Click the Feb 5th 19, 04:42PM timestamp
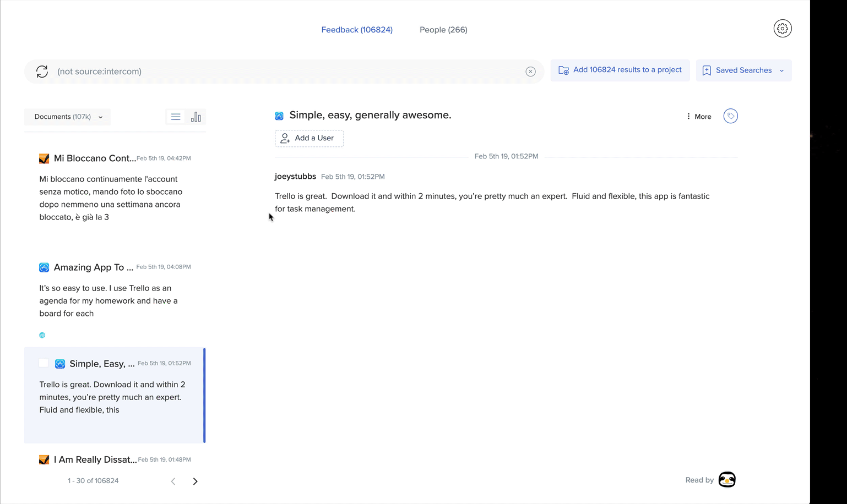Screen dimensions: 847x504 (x=164, y=158)
